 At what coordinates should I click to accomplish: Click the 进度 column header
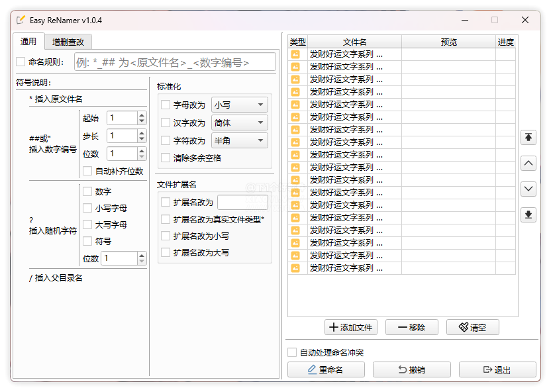[x=506, y=42]
